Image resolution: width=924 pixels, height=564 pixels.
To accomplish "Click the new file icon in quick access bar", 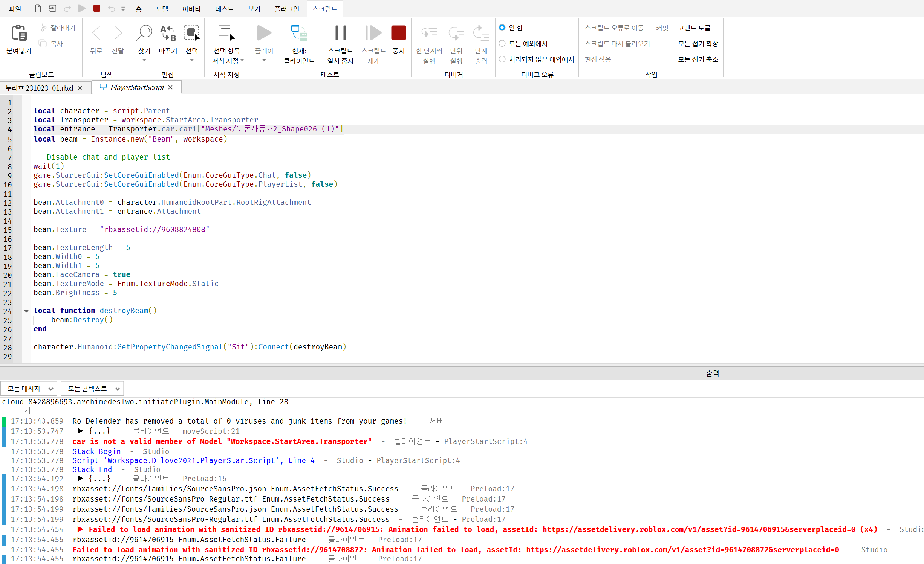I will tap(38, 8).
